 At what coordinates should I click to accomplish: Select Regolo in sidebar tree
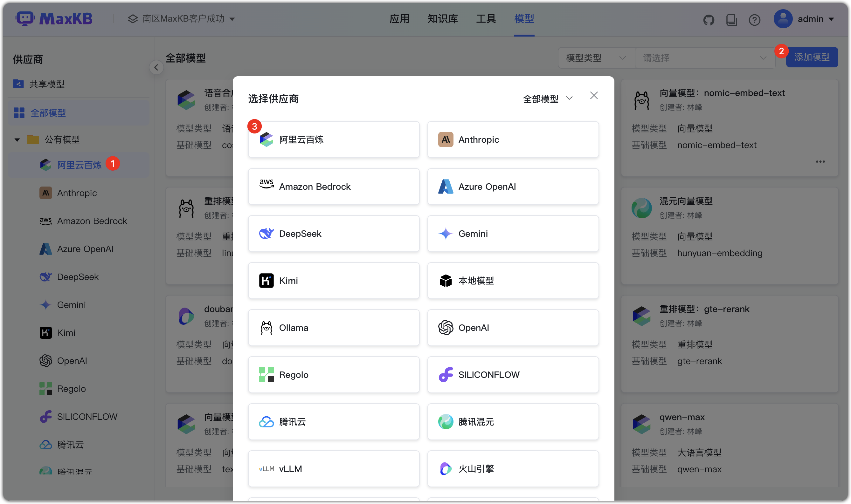point(78,389)
